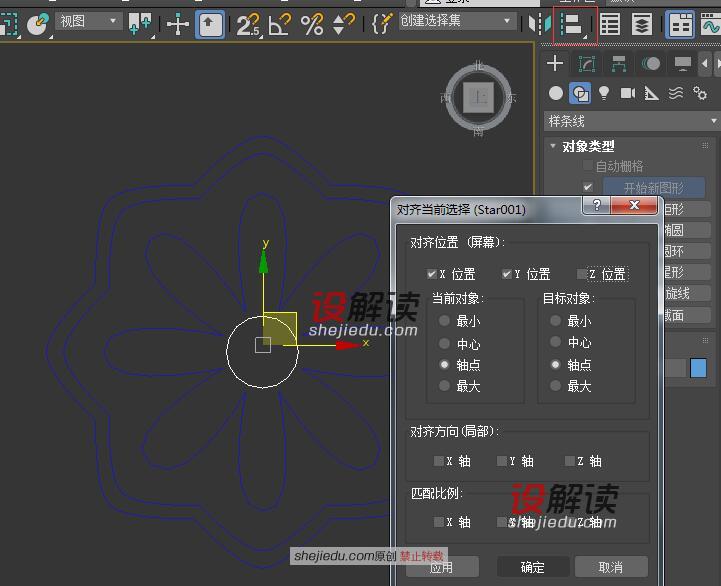Select 中心 under 当前对象
This screenshot has width=721, height=586.
coord(444,343)
